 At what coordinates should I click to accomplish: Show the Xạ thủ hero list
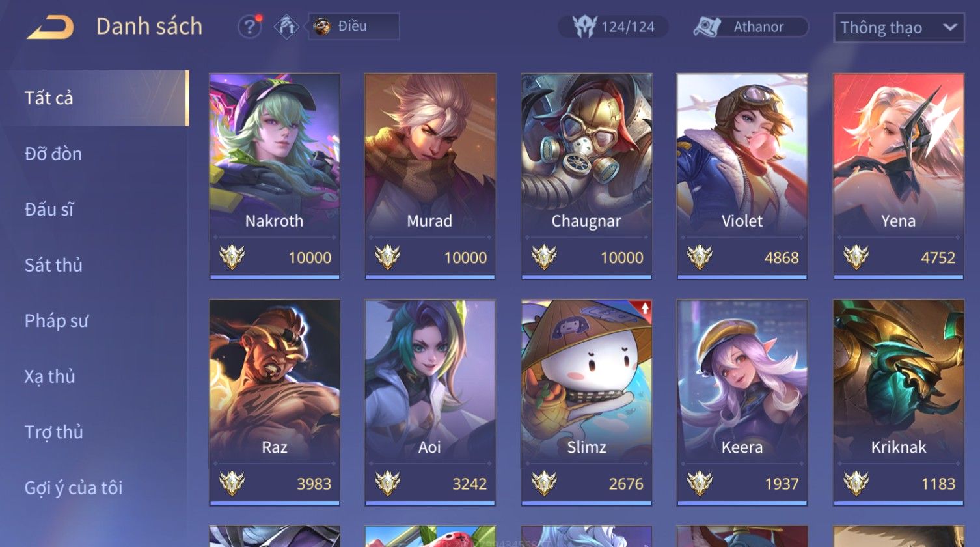click(50, 376)
